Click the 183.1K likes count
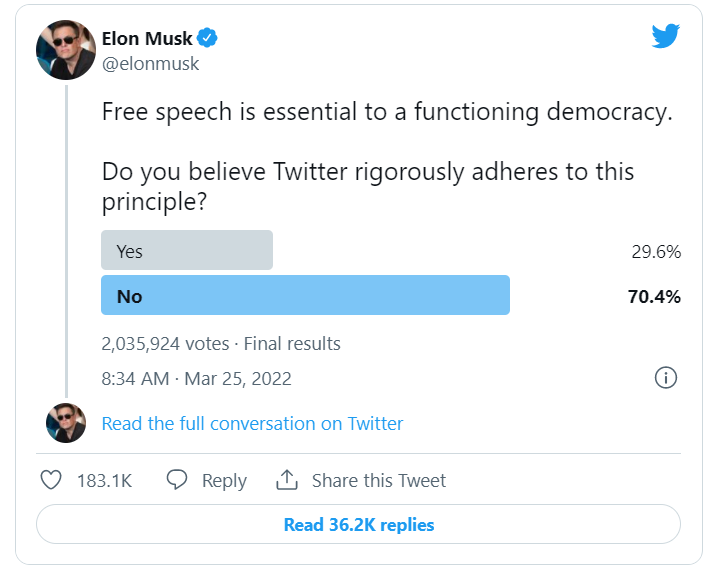725x586 pixels. coord(104,481)
